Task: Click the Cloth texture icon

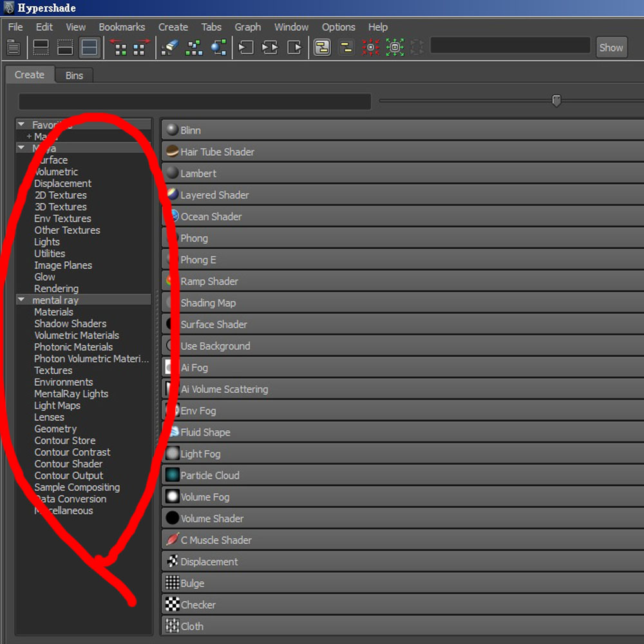Action: pos(172,625)
